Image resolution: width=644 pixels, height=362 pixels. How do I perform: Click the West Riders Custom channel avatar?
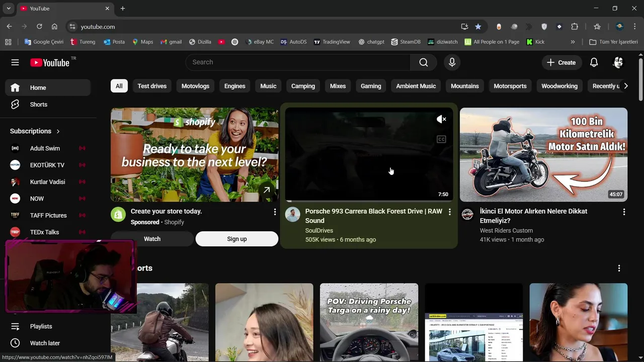[467, 215]
